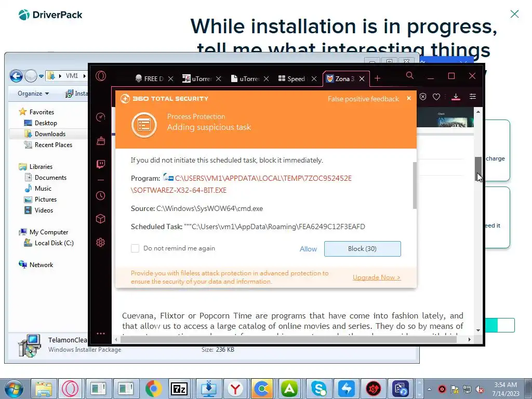Open the Pictures library
The image size is (532, 399).
(46, 199)
